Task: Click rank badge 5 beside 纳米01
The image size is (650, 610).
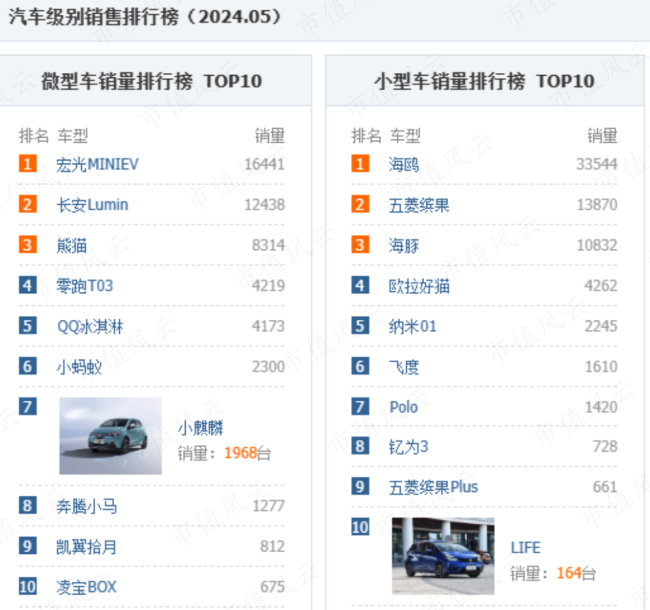Action: [360, 326]
